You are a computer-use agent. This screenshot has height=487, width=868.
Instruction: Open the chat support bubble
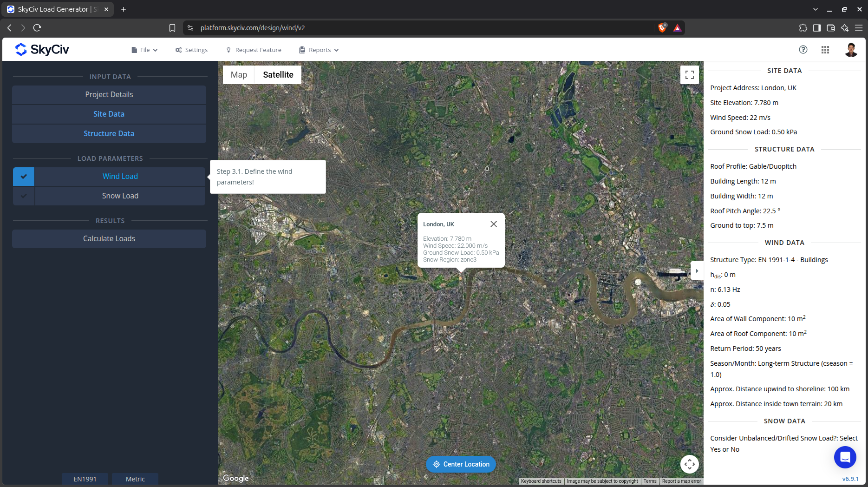(845, 457)
